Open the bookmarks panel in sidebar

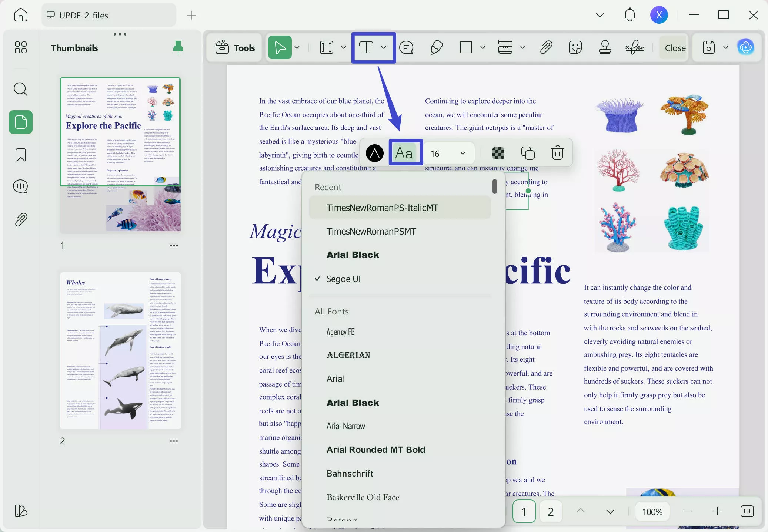coord(21,154)
